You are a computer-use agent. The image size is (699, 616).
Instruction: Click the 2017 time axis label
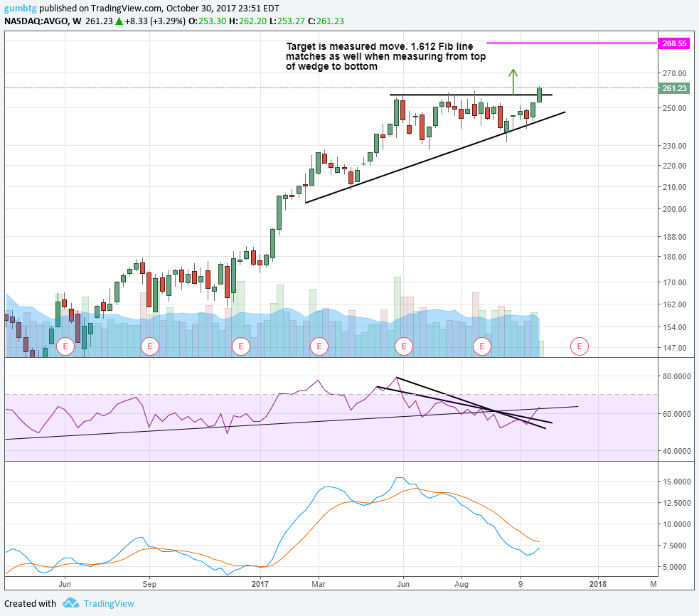click(260, 584)
